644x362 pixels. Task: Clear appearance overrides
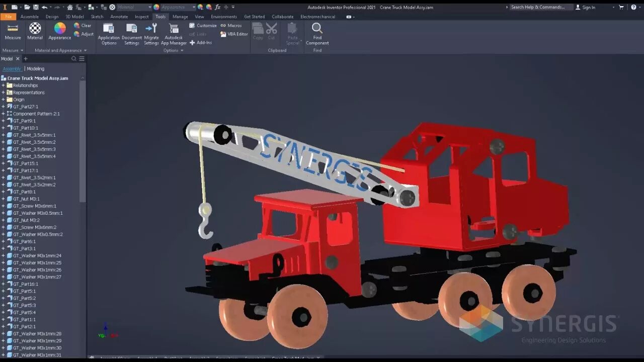[x=83, y=26]
